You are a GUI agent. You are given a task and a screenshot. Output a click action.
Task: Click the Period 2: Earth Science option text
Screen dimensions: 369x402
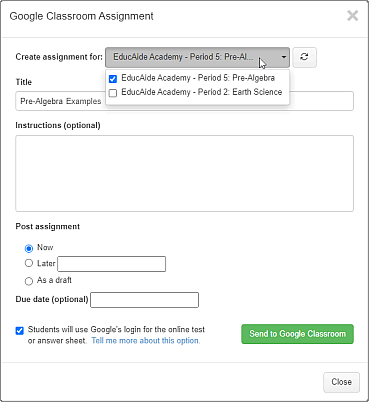pyautogui.click(x=202, y=92)
